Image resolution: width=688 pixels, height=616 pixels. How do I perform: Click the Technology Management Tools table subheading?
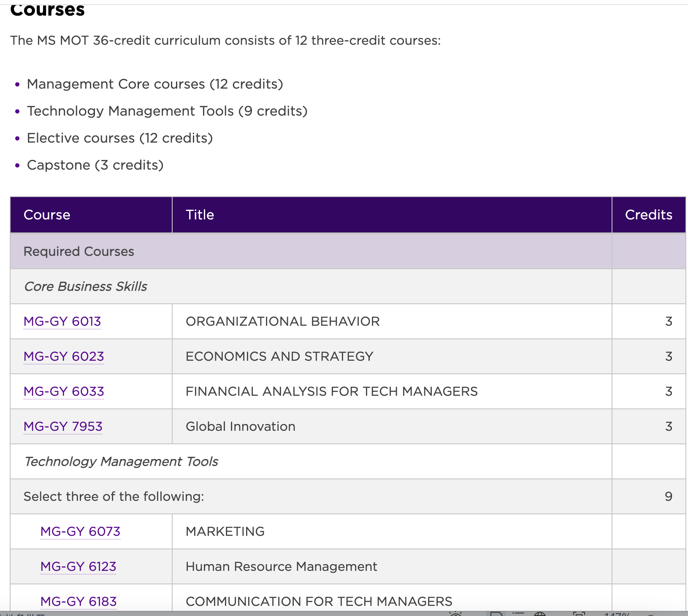121,462
